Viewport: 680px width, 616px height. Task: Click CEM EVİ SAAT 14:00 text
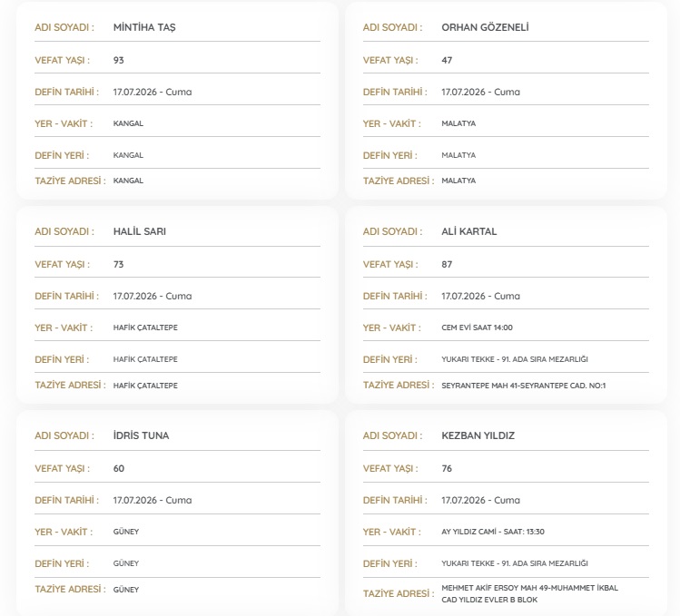point(477,328)
